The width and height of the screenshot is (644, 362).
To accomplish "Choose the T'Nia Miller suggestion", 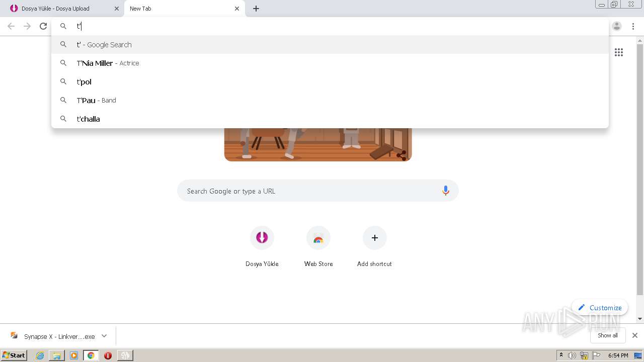I will point(330,63).
